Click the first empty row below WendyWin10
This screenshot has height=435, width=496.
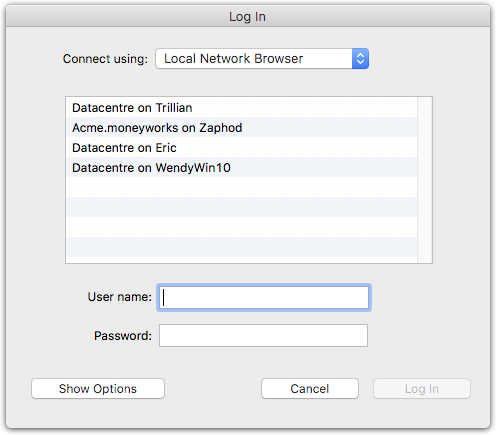[x=241, y=187]
